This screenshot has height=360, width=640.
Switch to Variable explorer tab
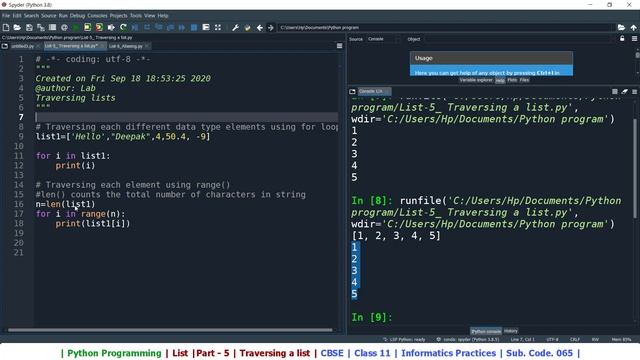tap(476, 80)
